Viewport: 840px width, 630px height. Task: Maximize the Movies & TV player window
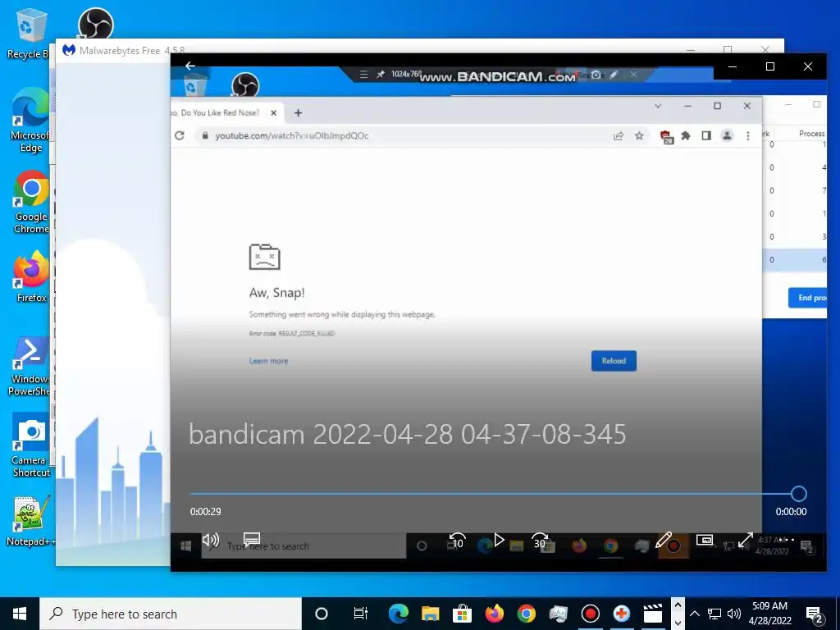click(769, 66)
